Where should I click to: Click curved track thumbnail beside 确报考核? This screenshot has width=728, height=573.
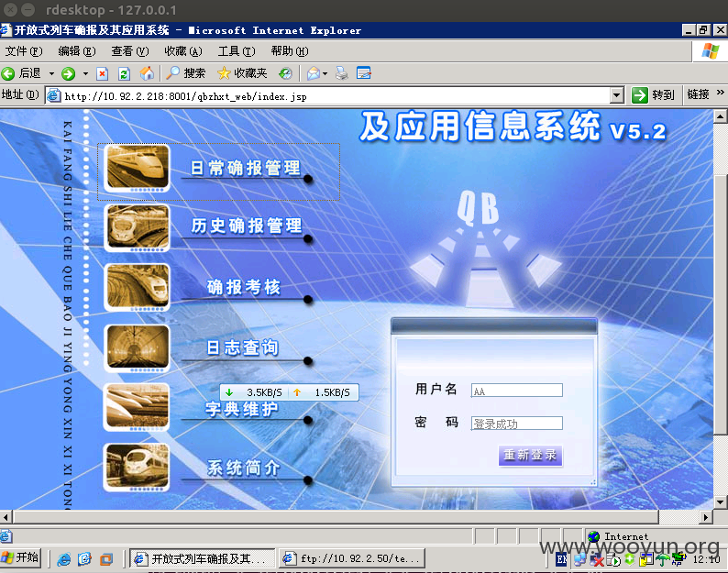pyautogui.click(x=137, y=287)
